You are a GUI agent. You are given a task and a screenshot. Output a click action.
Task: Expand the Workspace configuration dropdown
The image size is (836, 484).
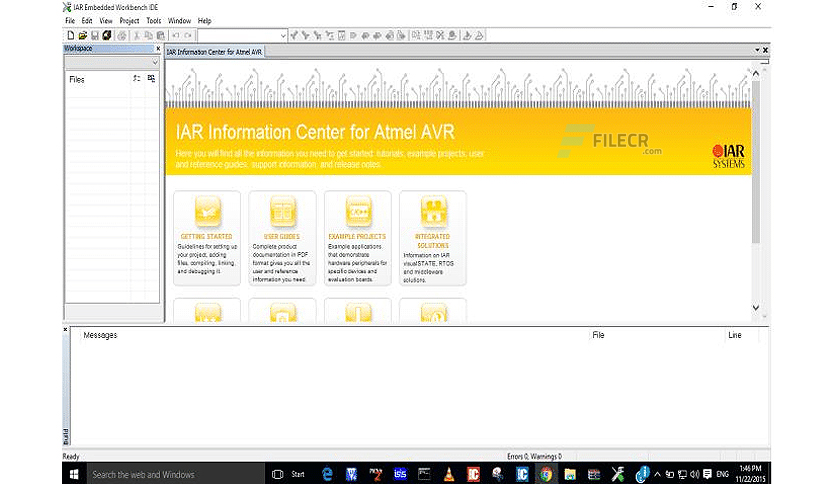(155, 62)
